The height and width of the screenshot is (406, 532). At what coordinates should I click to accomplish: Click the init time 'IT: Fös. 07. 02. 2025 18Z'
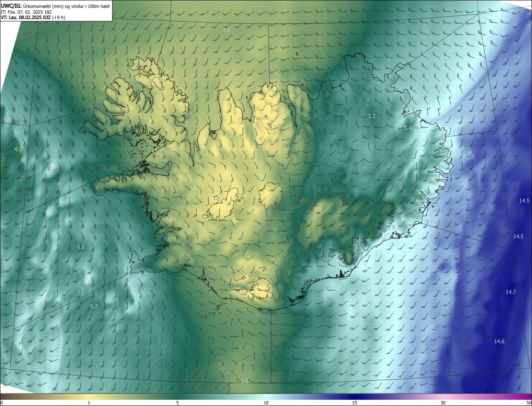(26, 12)
